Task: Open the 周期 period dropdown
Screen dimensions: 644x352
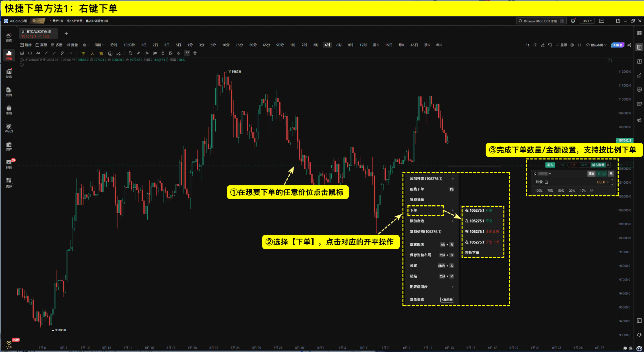Action: 100,45
